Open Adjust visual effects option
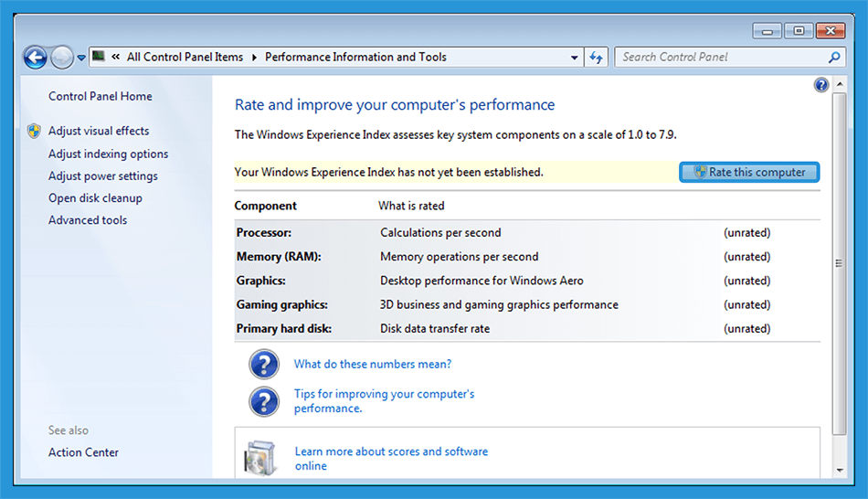Viewport: 868px width, 499px height. pyautogui.click(x=99, y=131)
